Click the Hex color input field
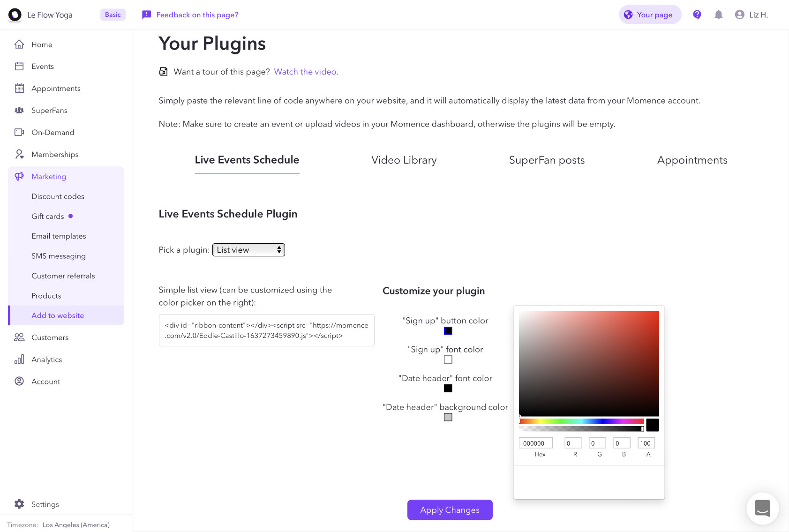 [x=535, y=443]
